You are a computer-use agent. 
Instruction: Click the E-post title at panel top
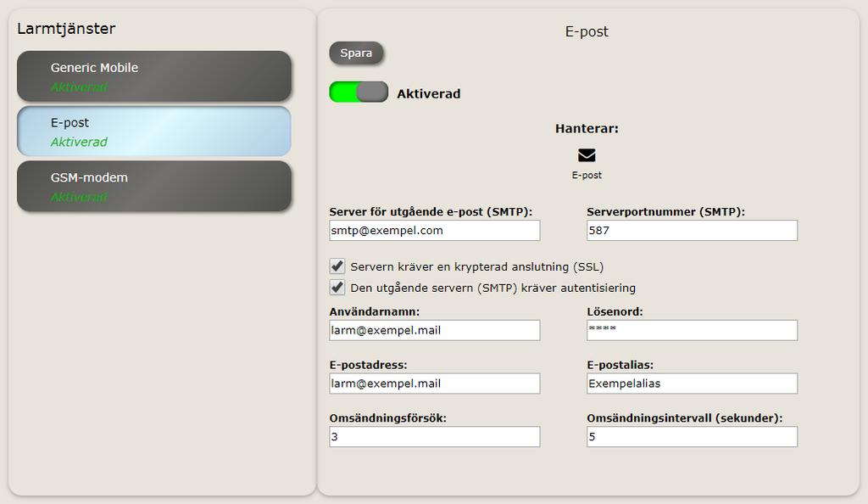click(x=587, y=31)
